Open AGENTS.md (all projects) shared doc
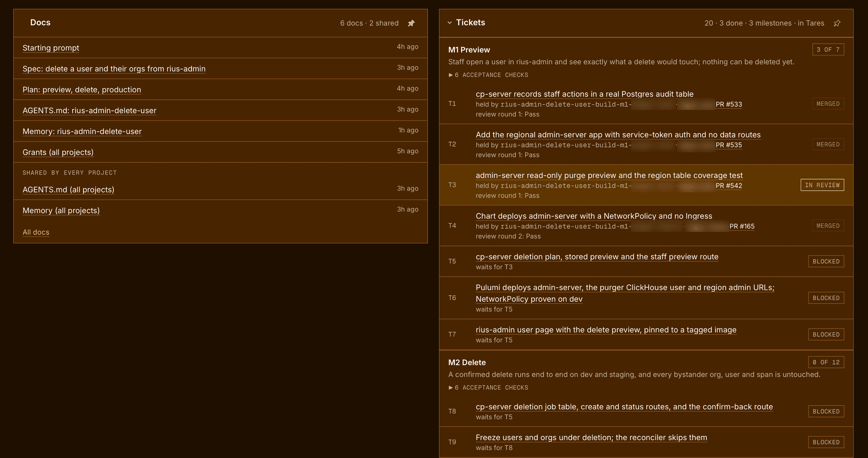 pyautogui.click(x=68, y=190)
